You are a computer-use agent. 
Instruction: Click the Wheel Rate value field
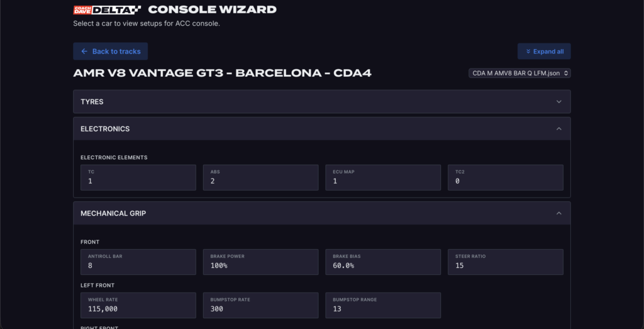(x=138, y=305)
